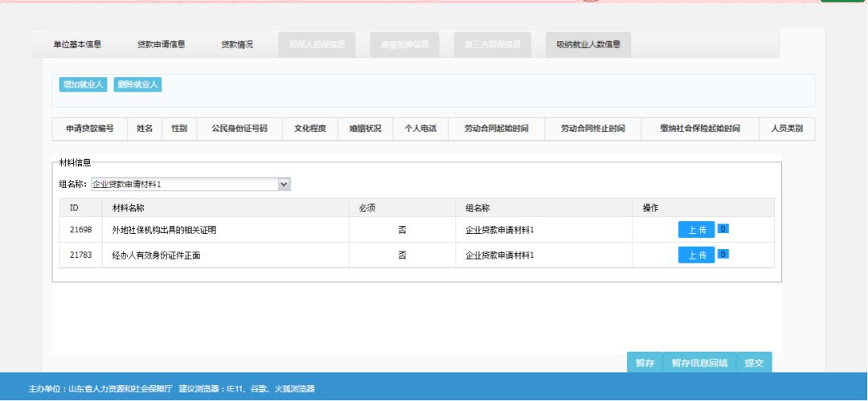The image size is (868, 401).
Task: Go to the 吸纳就业人数信息 tab
Action: point(588,44)
